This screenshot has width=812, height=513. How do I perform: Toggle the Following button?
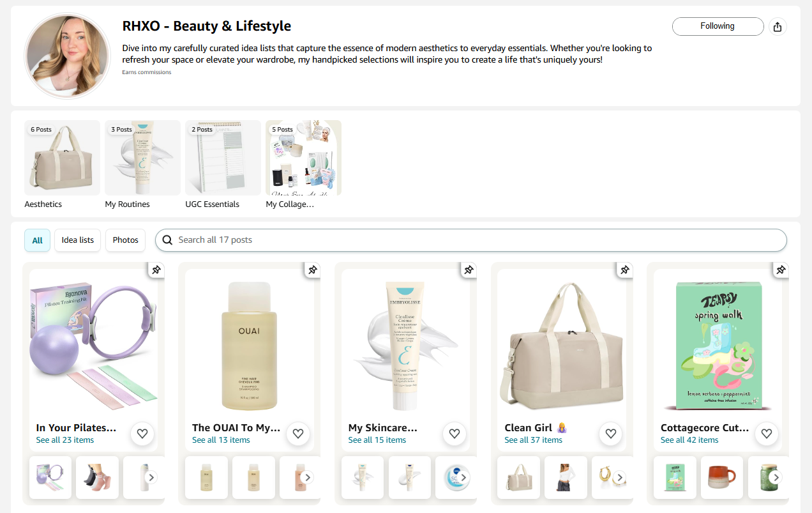(718, 26)
